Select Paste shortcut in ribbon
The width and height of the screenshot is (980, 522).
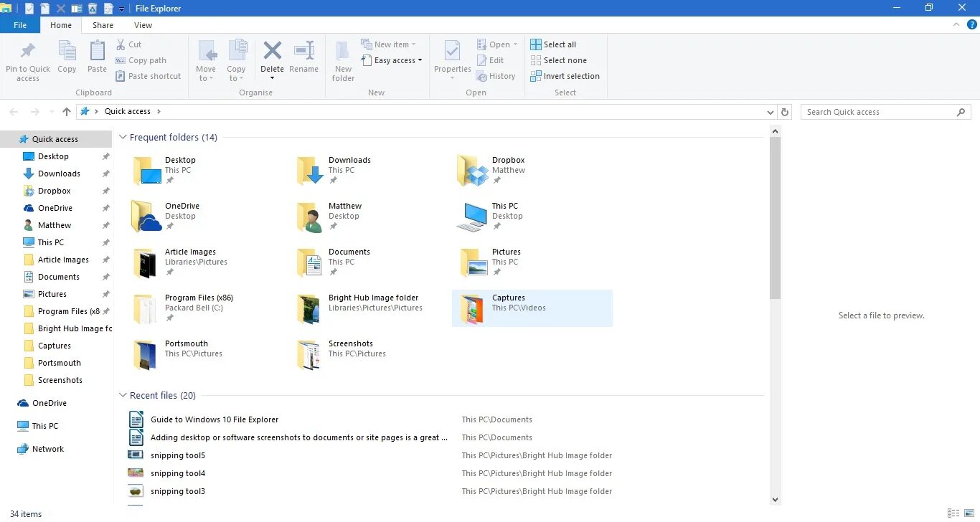coord(149,76)
